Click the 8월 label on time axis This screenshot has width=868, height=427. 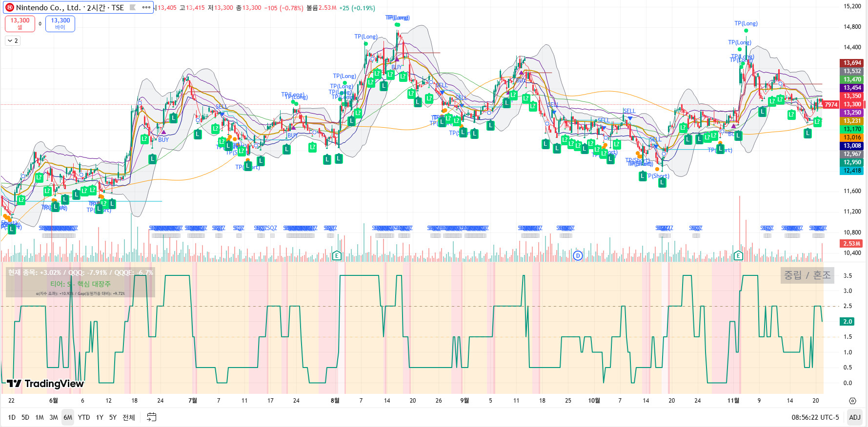tap(335, 401)
